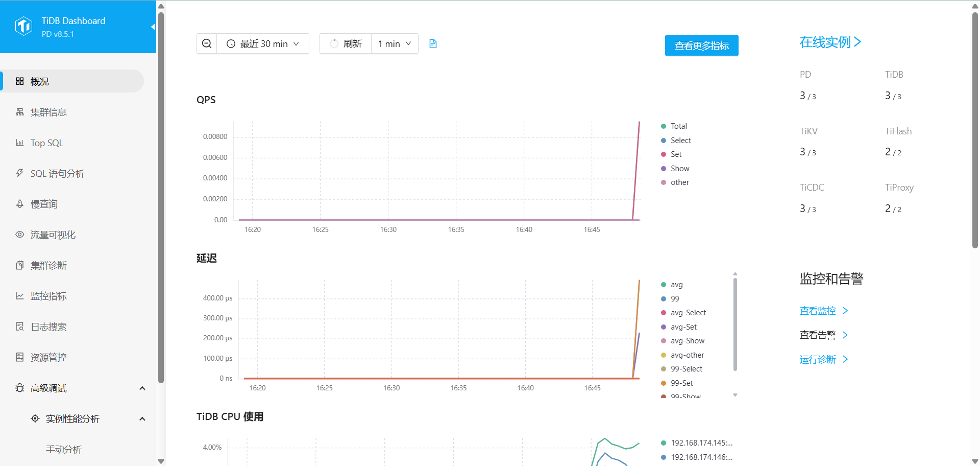Toggle the avg-Set latency series
This screenshot has height=466, width=980.
tap(679, 327)
